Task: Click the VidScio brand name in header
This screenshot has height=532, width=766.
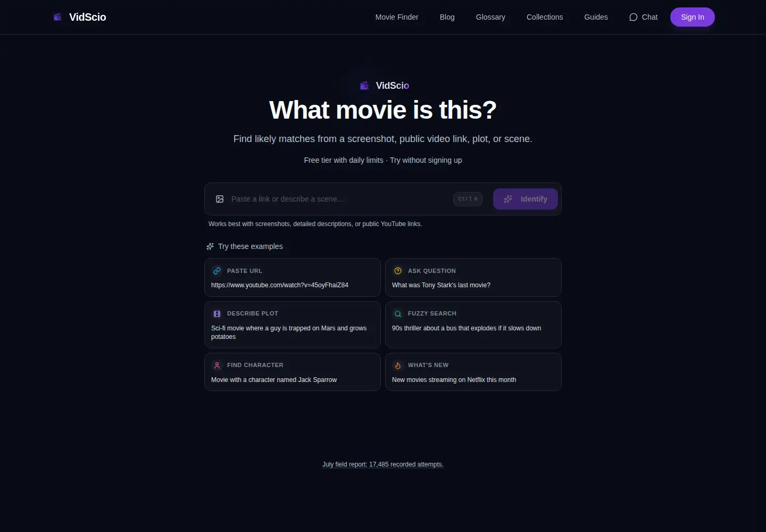Action: pos(88,17)
